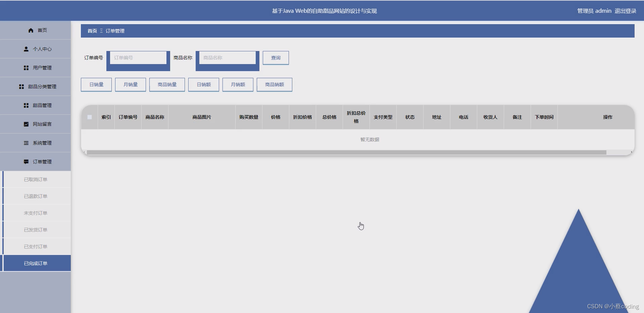Viewport: 644px width, 313px height.
Task: Click the person icon beside 个人中心
Action: [x=26, y=49]
